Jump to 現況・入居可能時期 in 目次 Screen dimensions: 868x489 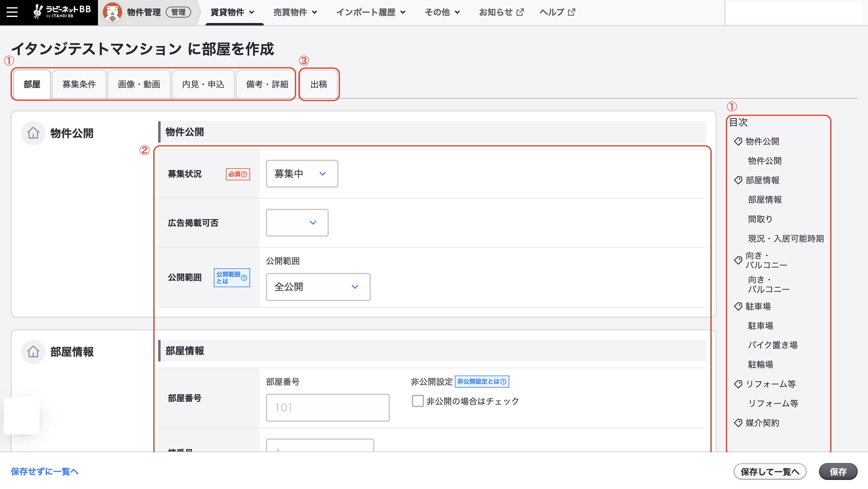coord(786,238)
